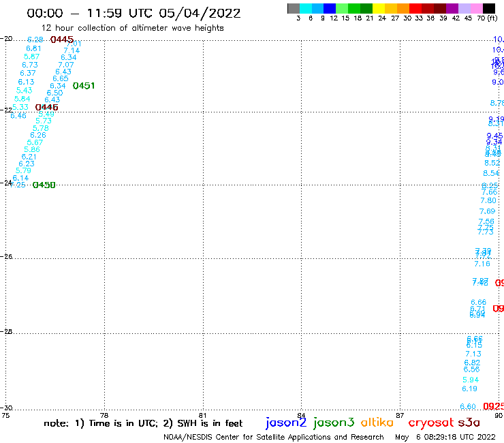Click the altika satellite legend label
The width and height of the screenshot is (504, 443).
pyautogui.click(x=377, y=422)
